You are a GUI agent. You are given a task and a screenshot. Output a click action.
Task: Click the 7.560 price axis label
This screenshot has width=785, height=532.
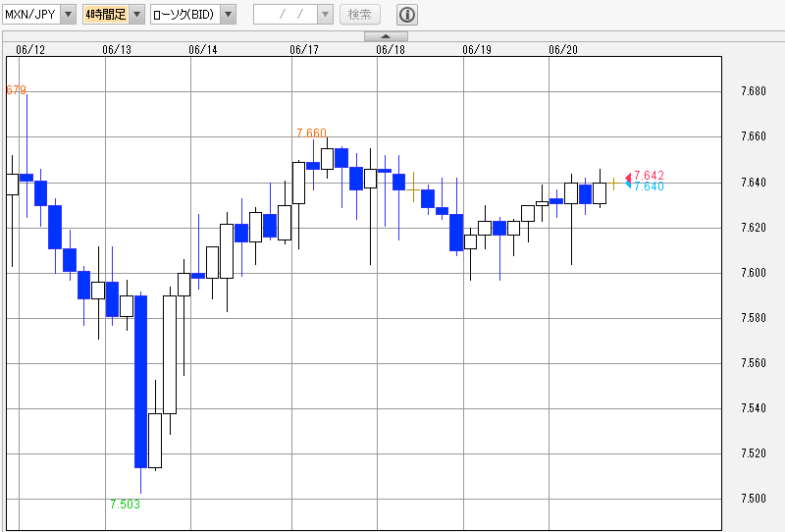point(754,362)
